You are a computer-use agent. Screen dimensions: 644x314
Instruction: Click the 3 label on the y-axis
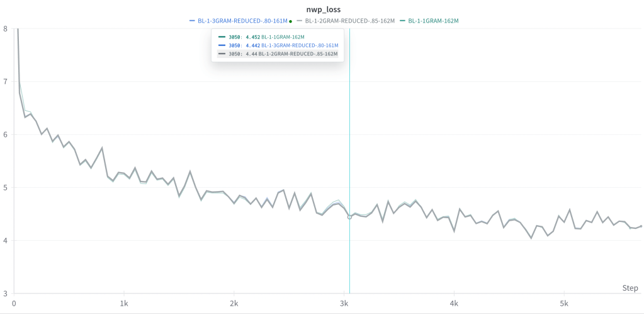5,293
